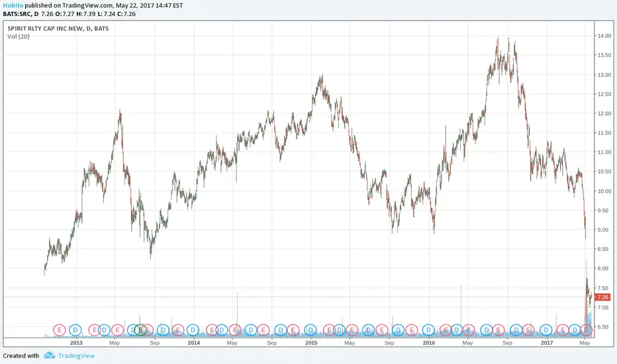
Task: Click the 13.50 price axis label
Action: [604, 55]
